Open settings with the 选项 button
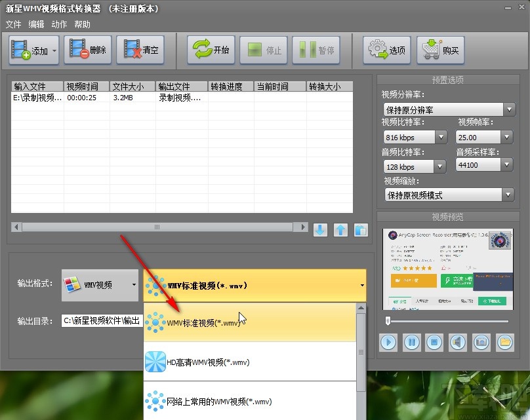The width and height of the screenshot is (530, 420). click(x=387, y=50)
